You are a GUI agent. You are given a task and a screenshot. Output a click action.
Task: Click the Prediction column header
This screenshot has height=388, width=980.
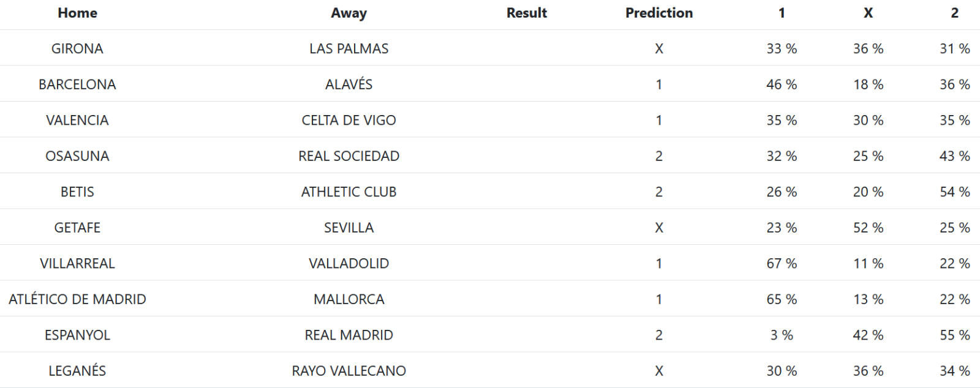tap(658, 13)
